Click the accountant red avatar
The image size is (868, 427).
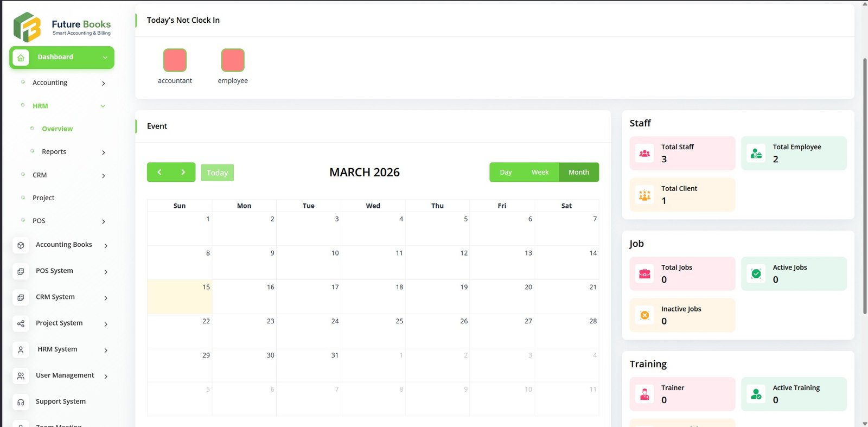click(175, 60)
